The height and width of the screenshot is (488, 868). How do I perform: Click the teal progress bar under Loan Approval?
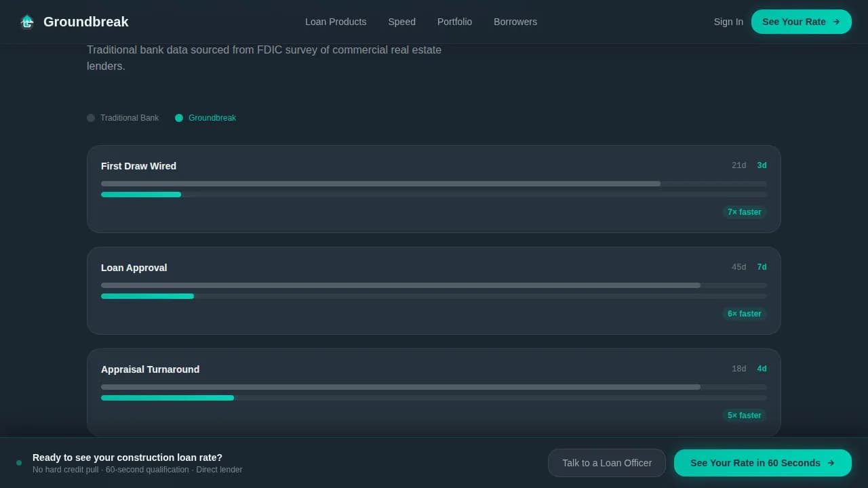[147, 296]
